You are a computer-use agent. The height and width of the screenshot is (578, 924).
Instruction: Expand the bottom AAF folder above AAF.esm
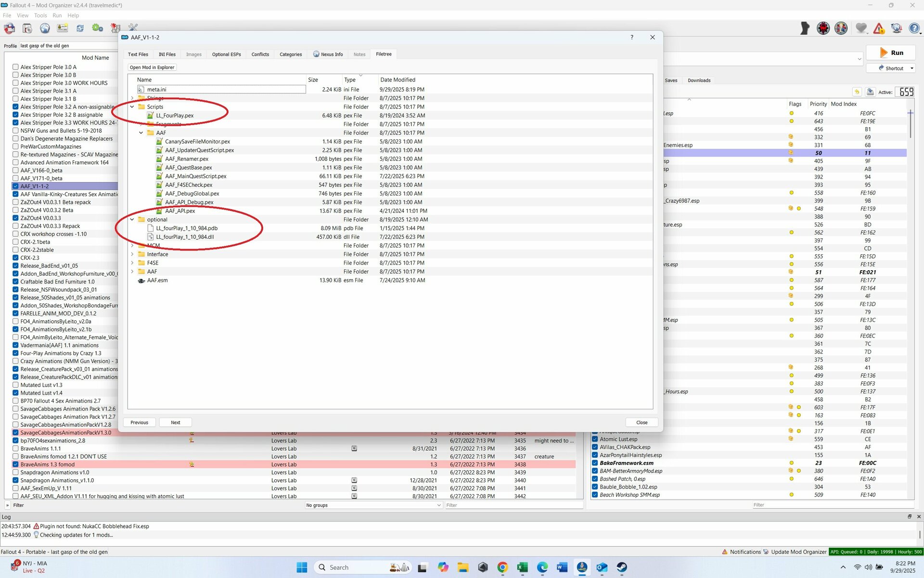[x=132, y=272]
